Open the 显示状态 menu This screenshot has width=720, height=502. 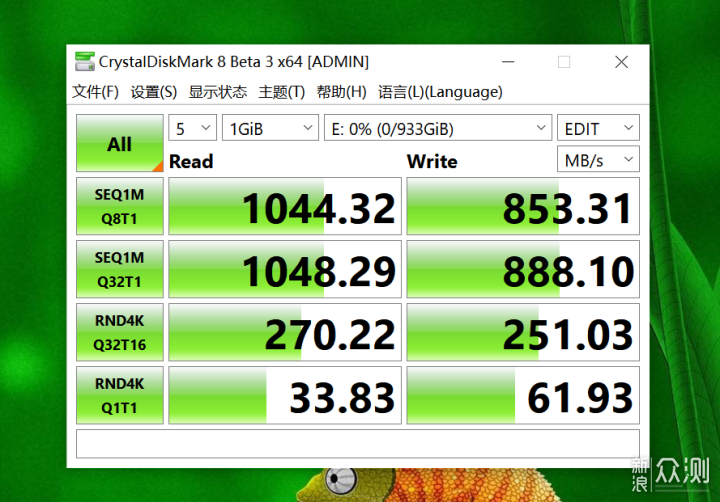click(x=218, y=92)
